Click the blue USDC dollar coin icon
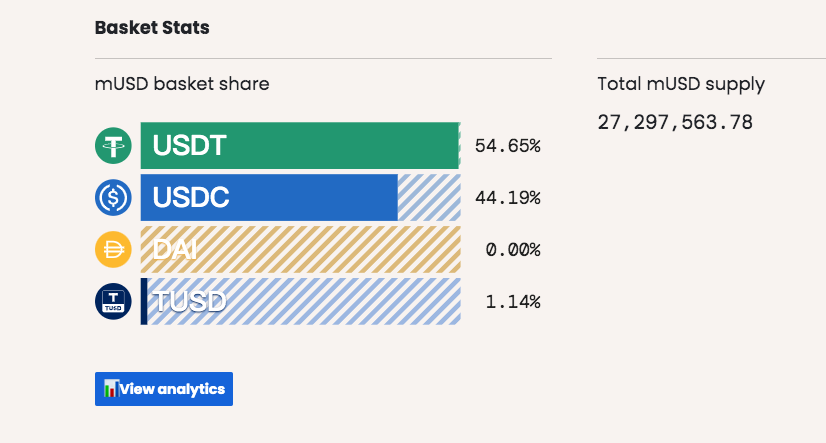Viewport: 826px width, 443px height. tap(113, 197)
